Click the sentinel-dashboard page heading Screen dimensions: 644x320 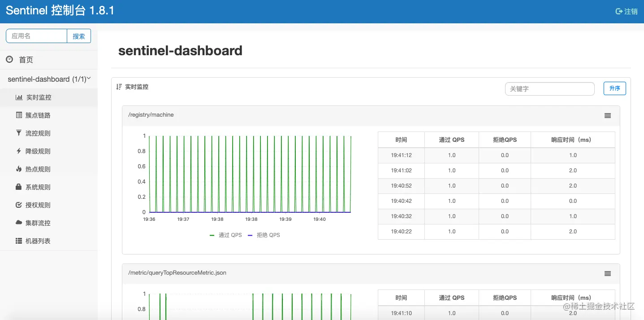point(180,51)
